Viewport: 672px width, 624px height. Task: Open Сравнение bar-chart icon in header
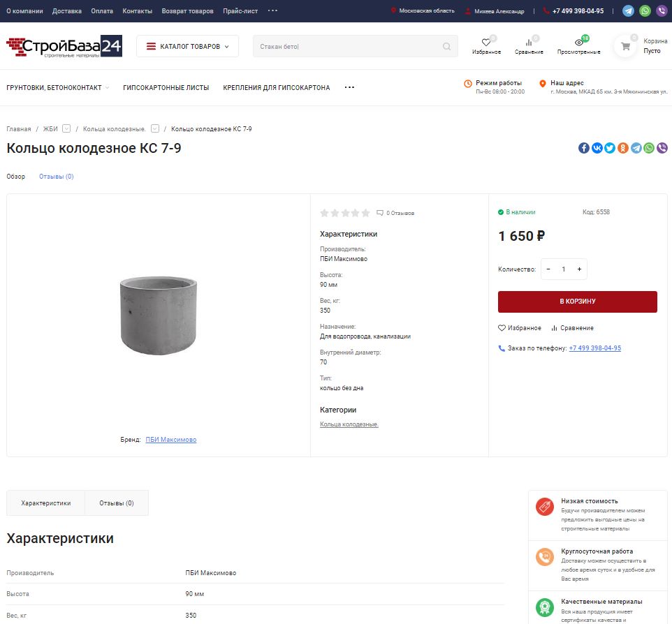click(x=529, y=43)
